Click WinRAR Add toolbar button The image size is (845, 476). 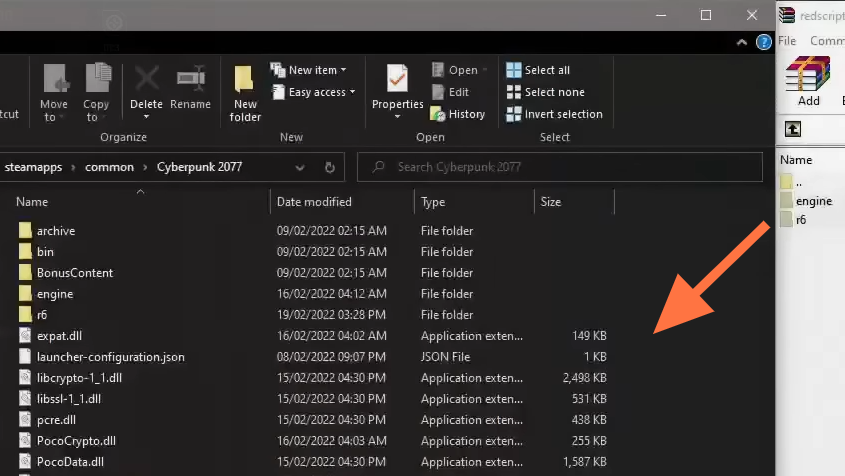click(808, 81)
